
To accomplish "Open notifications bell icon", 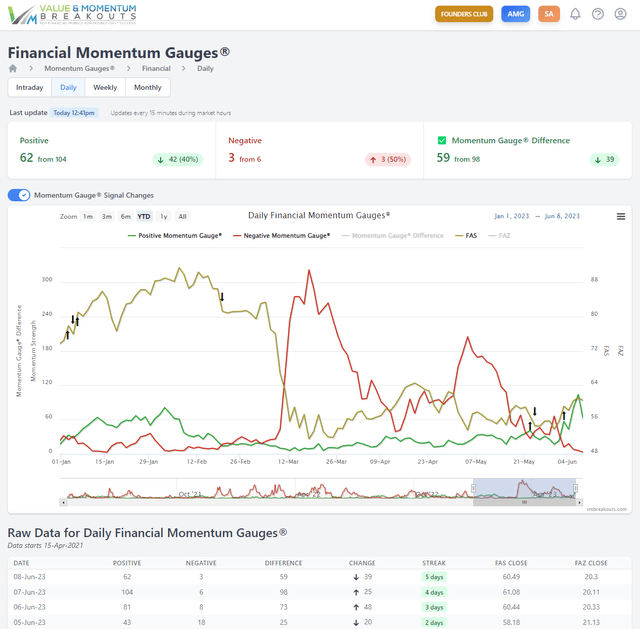I will pos(575,14).
